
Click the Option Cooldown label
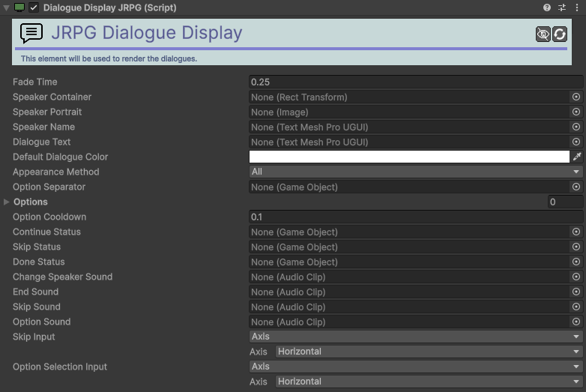tap(49, 217)
